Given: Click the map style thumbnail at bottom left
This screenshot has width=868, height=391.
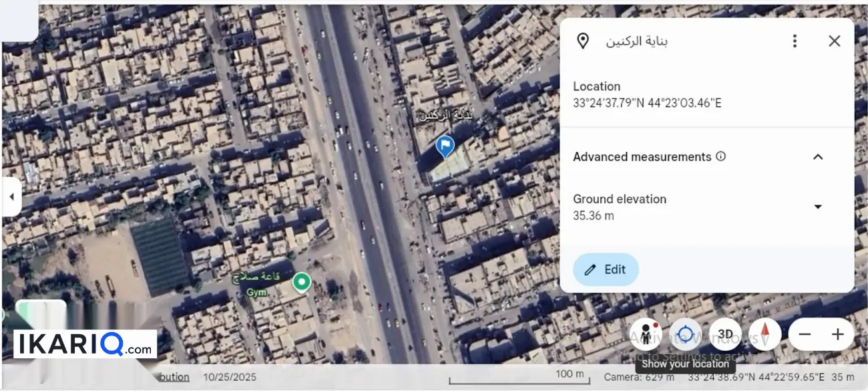Looking at the screenshot, I should [x=41, y=315].
